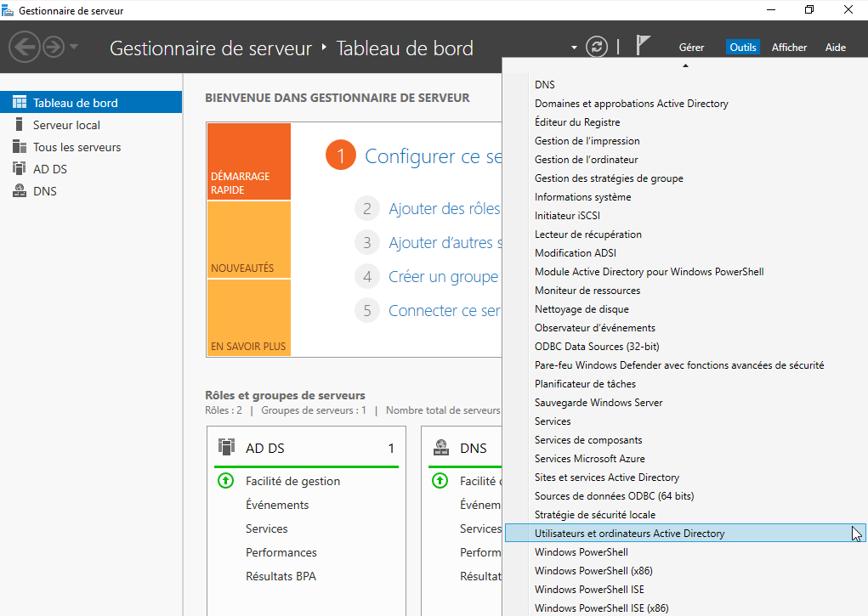Expand the dropdown arrow beside refresh
The width and height of the screenshot is (868, 616).
point(575,48)
